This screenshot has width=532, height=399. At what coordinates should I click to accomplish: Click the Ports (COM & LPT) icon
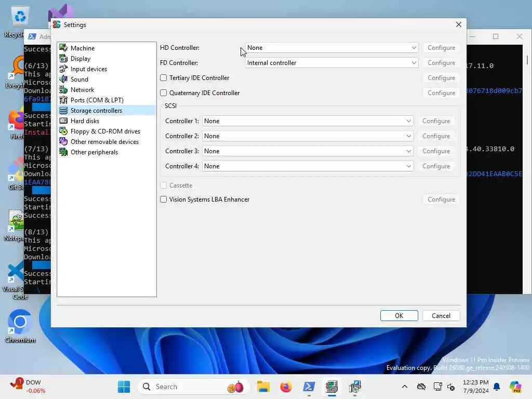click(x=63, y=100)
